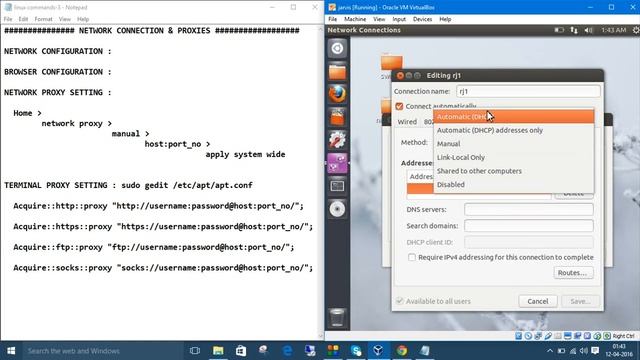The image size is (640, 360).
Task: Open Notepad File menu
Action: pos(8,19)
